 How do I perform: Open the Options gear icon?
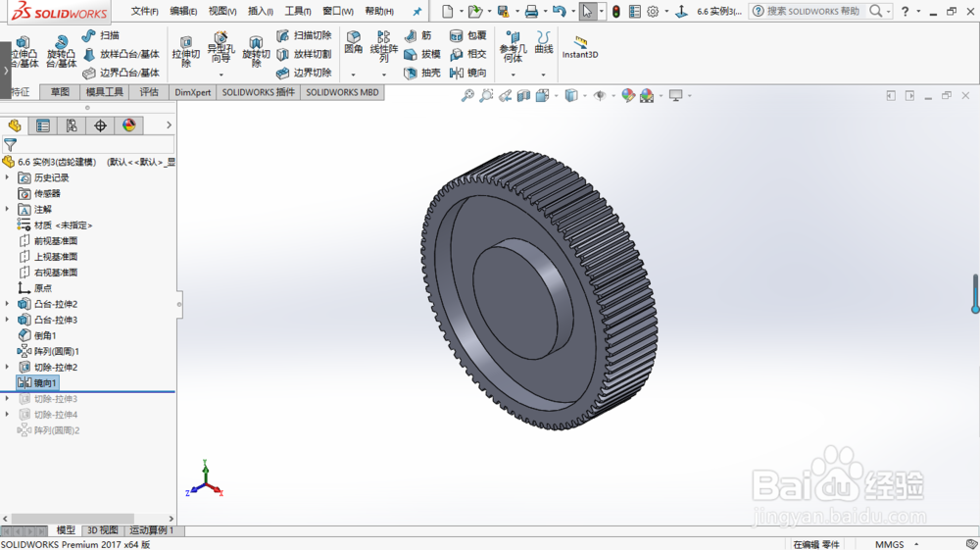653,11
